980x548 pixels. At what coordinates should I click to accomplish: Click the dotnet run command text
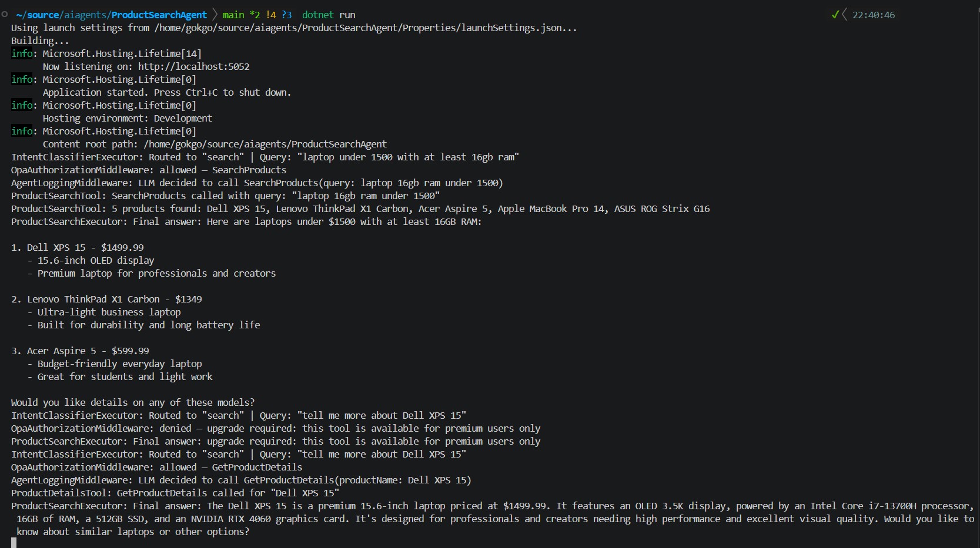[x=329, y=15]
